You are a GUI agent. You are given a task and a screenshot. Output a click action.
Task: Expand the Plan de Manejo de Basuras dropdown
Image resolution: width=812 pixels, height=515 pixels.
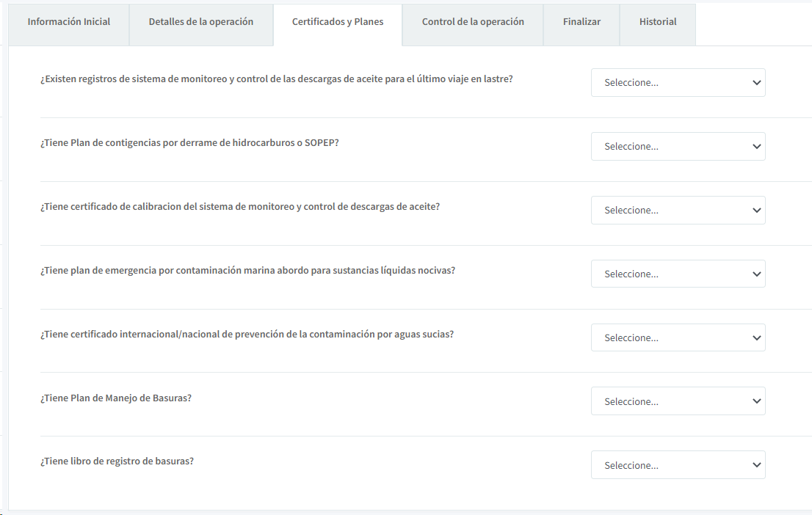click(678, 402)
